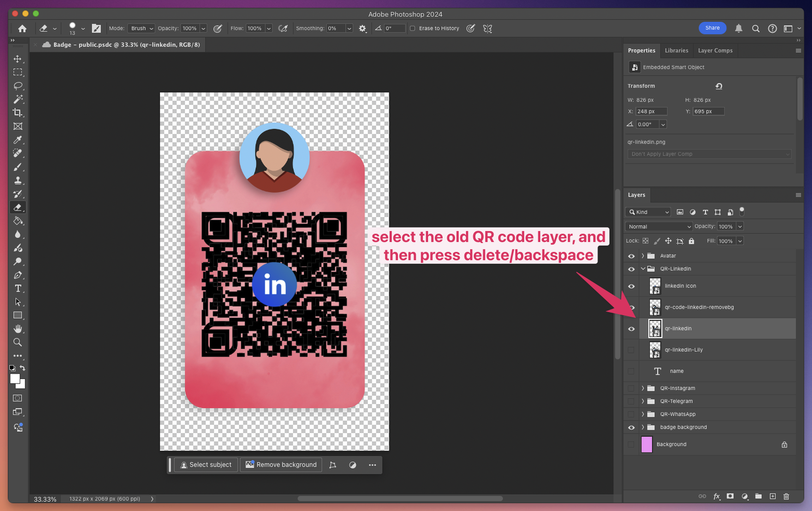Select the Zoom tool

[x=18, y=342]
